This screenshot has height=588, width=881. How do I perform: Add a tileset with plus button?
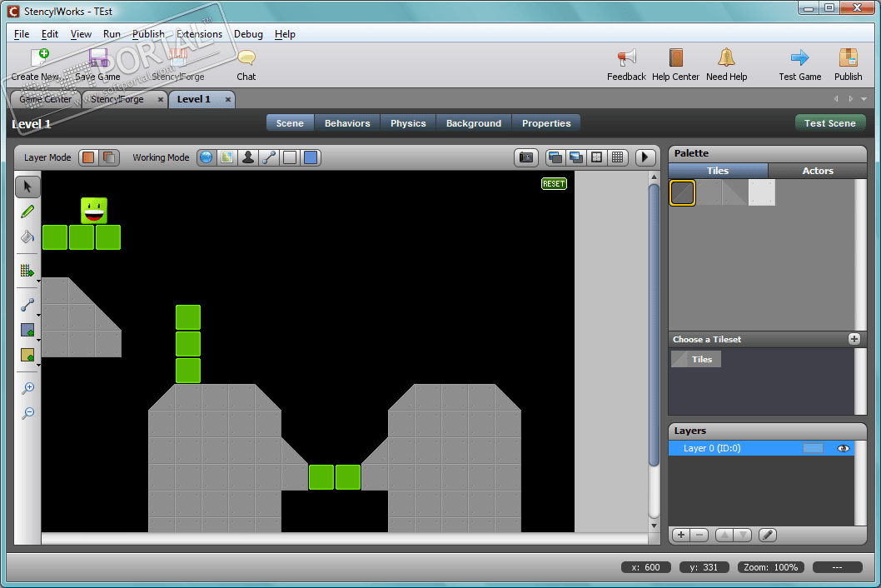point(854,339)
